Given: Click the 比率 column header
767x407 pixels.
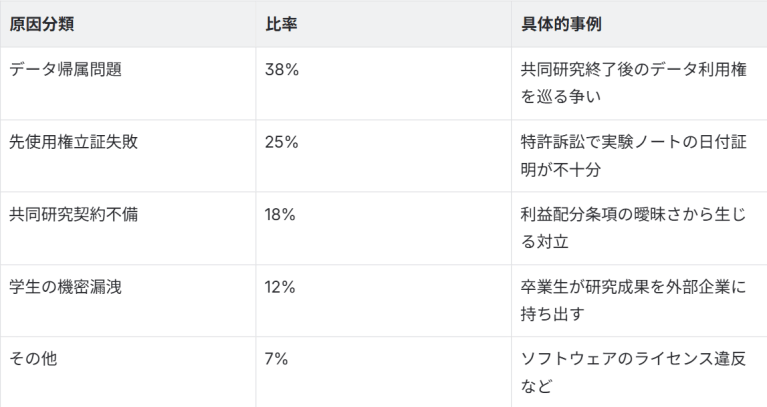Looking at the screenshot, I should click(281, 23).
